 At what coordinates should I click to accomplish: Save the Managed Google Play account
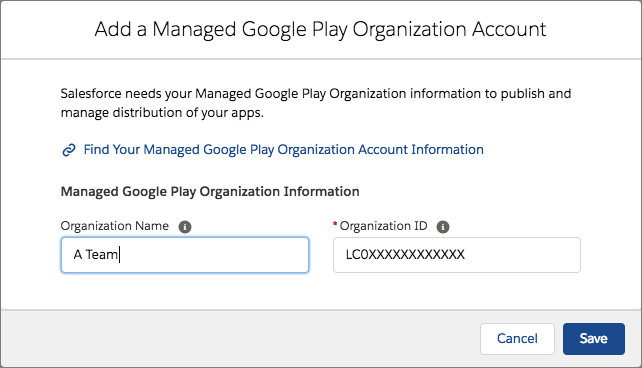coord(594,339)
